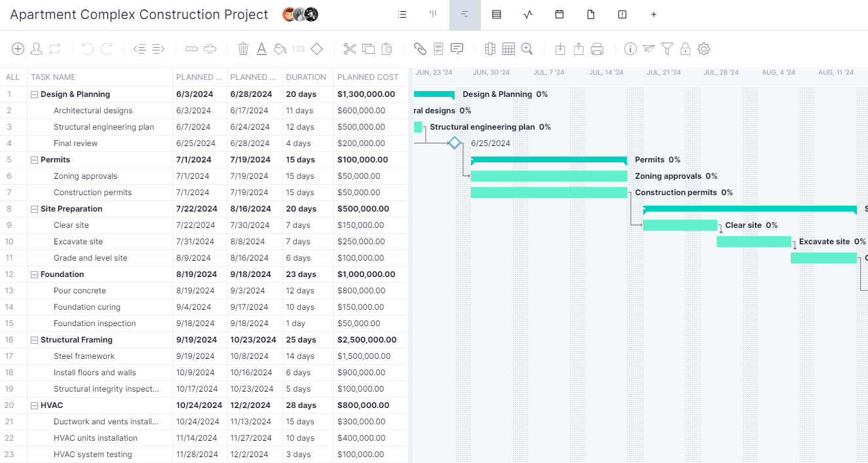
Task: Click the Permits summary bar in chart
Action: point(549,159)
